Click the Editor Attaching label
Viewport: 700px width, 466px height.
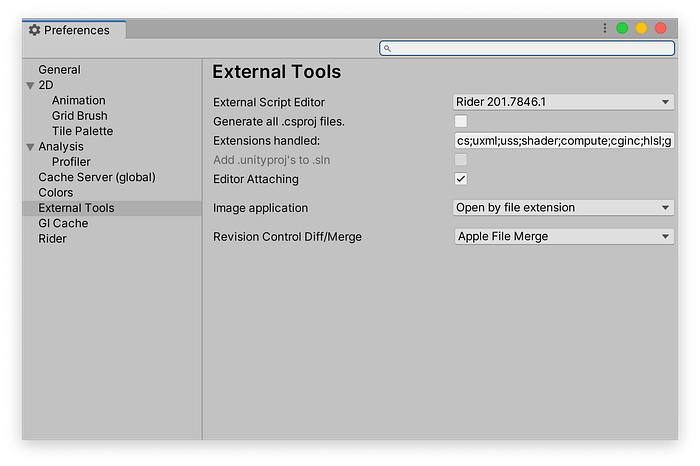tap(256, 179)
